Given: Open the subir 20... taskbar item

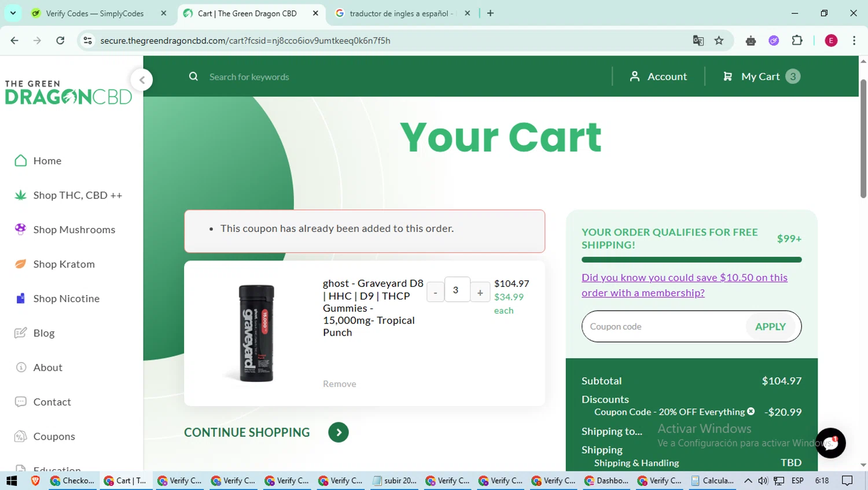Looking at the screenshot, I should click(x=395, y=481).
